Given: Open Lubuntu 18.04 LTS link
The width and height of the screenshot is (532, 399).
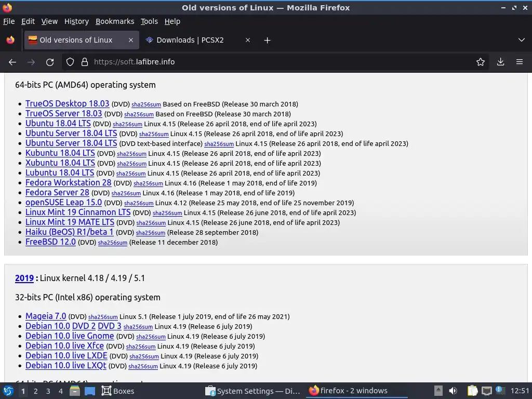Looking at the screenshot, I should 60,172.
